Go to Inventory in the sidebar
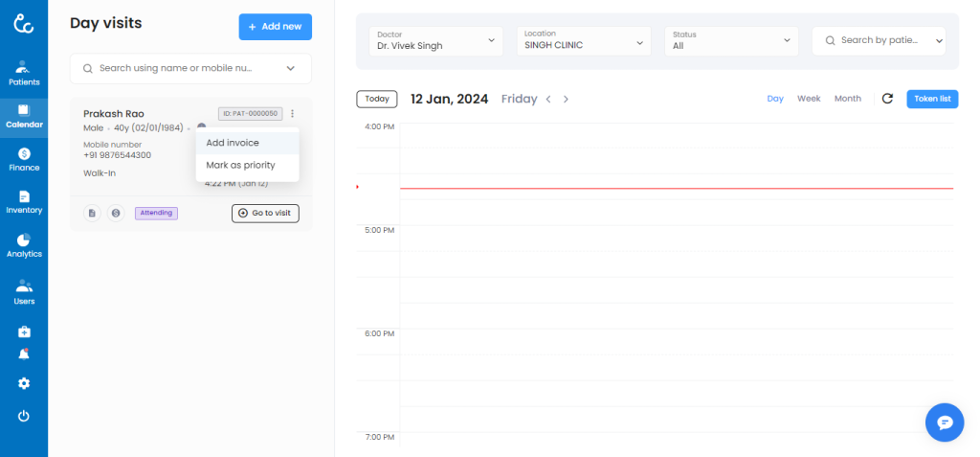The height and width of the screenshot is (457, 980). [x=24, y=201]
